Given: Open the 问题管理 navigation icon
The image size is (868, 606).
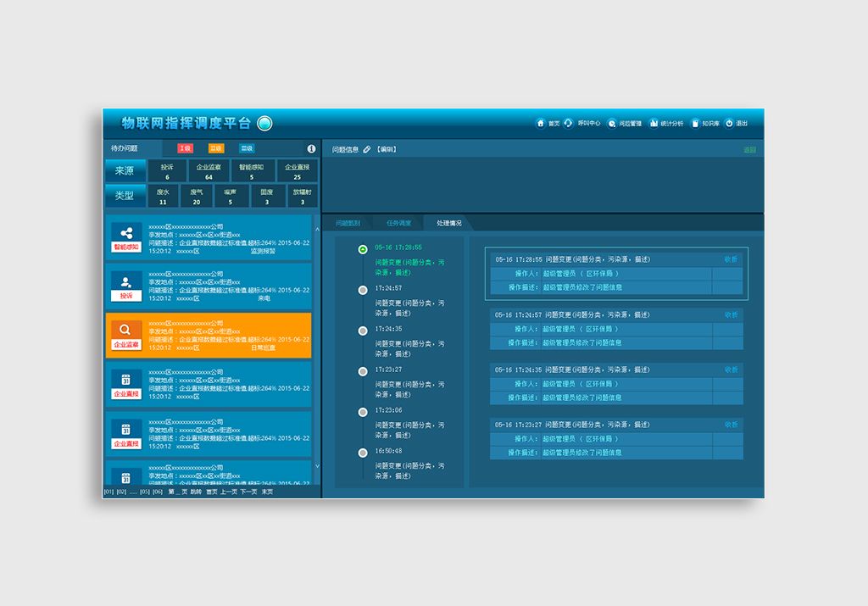Looking at the screenshot, I should (x=612, y=124).
